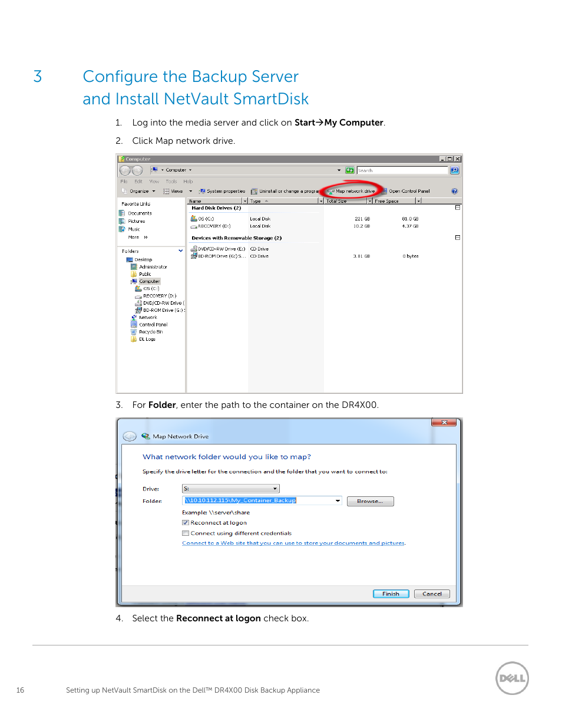Sort by the Total Size column header
Screen dimensions: 562x728
(x=346, y=201)
